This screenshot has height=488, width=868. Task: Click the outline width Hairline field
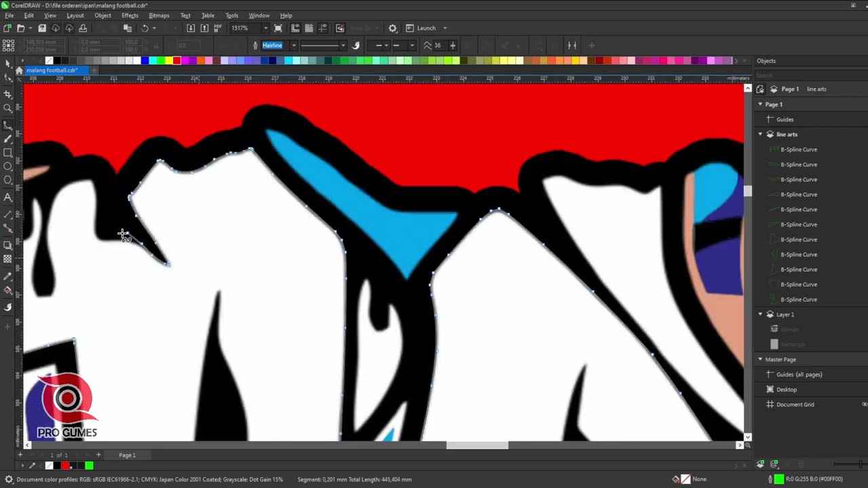click(x=275, y=45)
